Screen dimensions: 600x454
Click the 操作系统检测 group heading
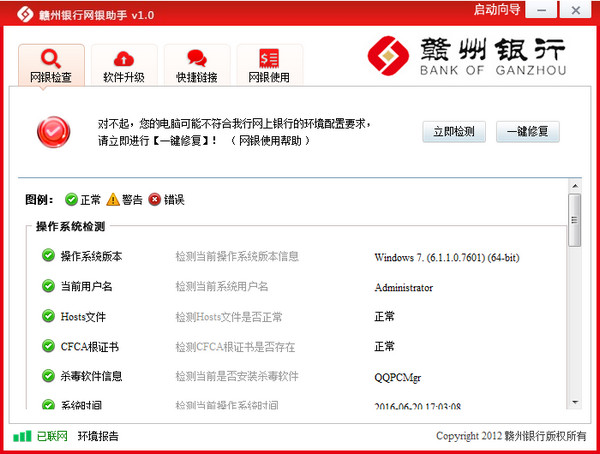tap(70, 226)
